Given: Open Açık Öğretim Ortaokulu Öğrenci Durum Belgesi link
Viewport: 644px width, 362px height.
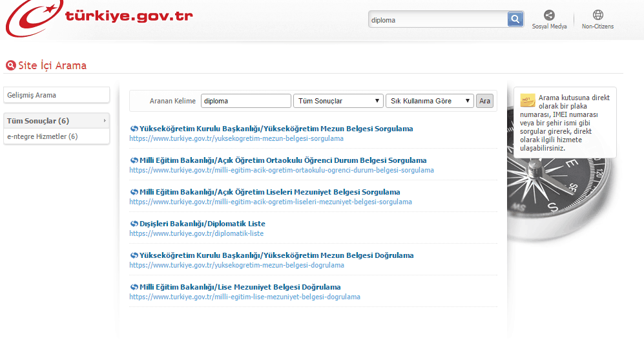Looking at the screenshot, I should [x=282, y=160].
